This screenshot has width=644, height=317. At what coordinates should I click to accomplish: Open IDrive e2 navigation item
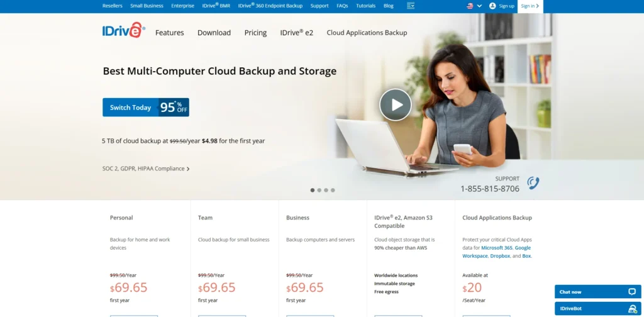click(x=297, y=33)
